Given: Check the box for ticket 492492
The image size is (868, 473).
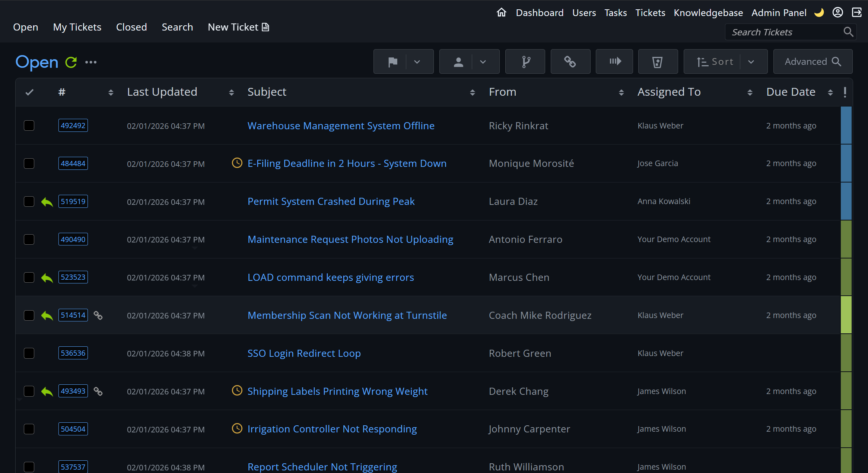Looking at the screenshot, I should [x=29, y=126].
